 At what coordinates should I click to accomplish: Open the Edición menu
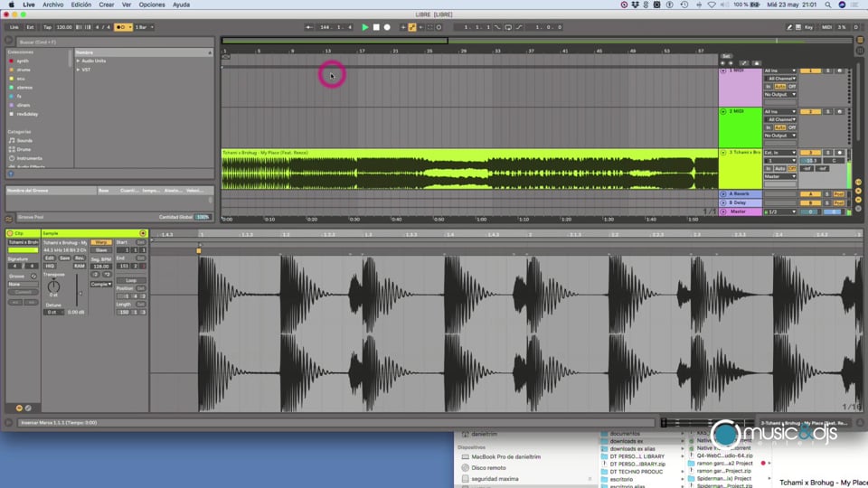[x=80, y=5]
